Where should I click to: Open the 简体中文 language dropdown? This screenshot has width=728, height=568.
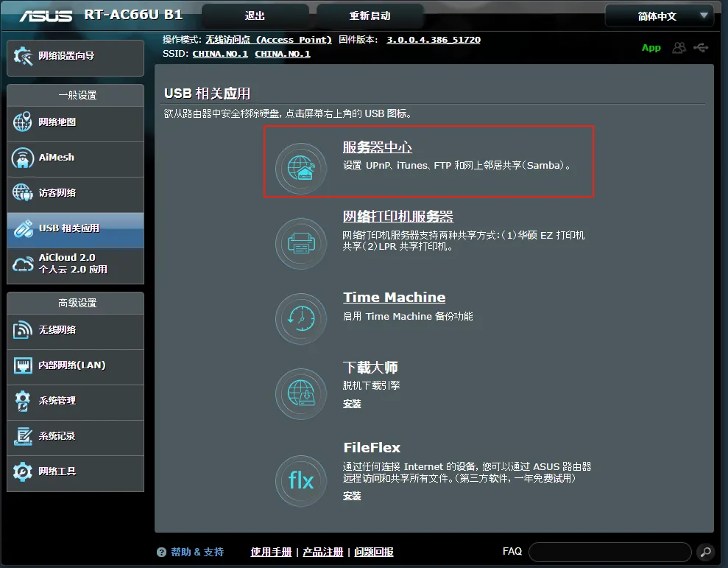660,16
